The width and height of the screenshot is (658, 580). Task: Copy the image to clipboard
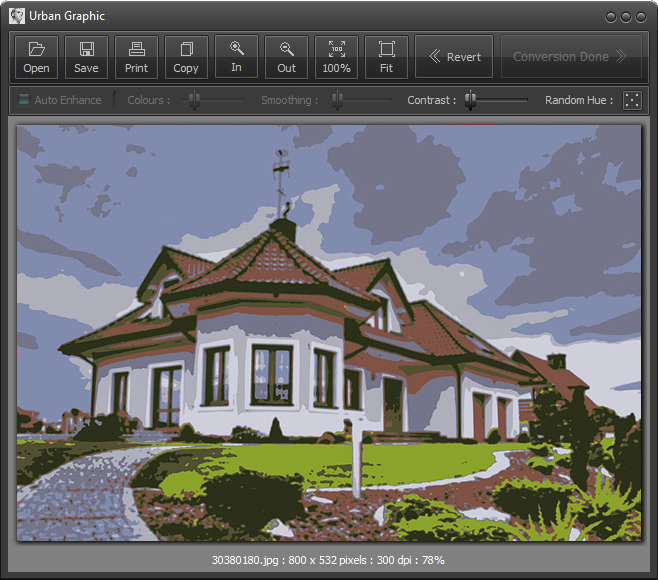[186, 57]
